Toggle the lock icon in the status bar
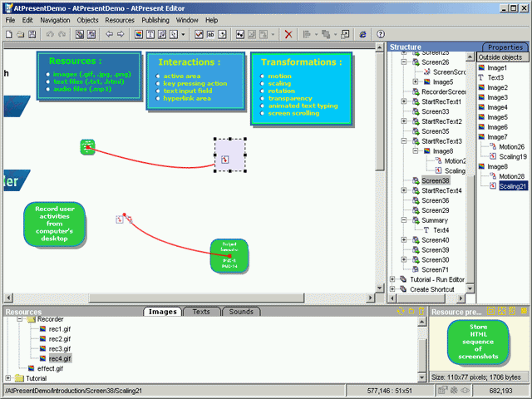 tap(443, 391)
